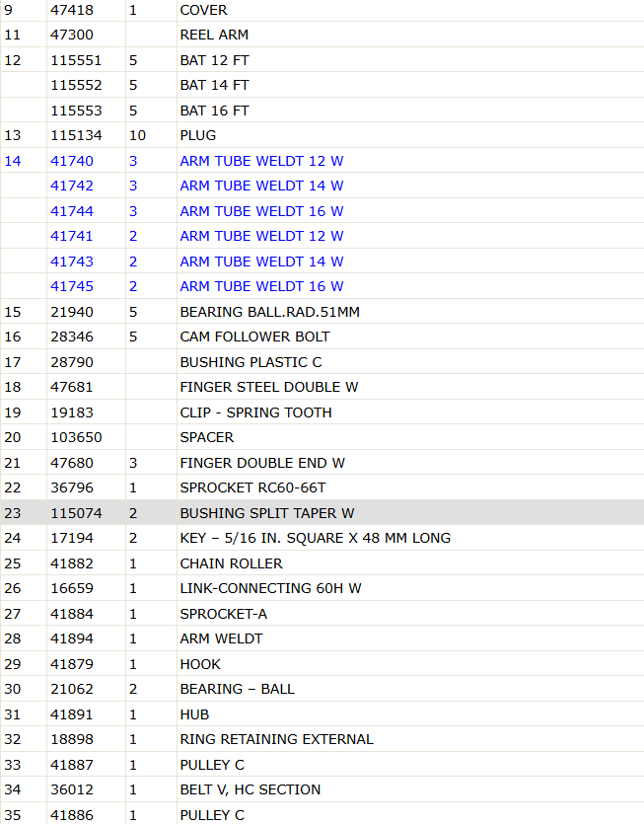Open part number 41742 link

(x=71, y=186)
